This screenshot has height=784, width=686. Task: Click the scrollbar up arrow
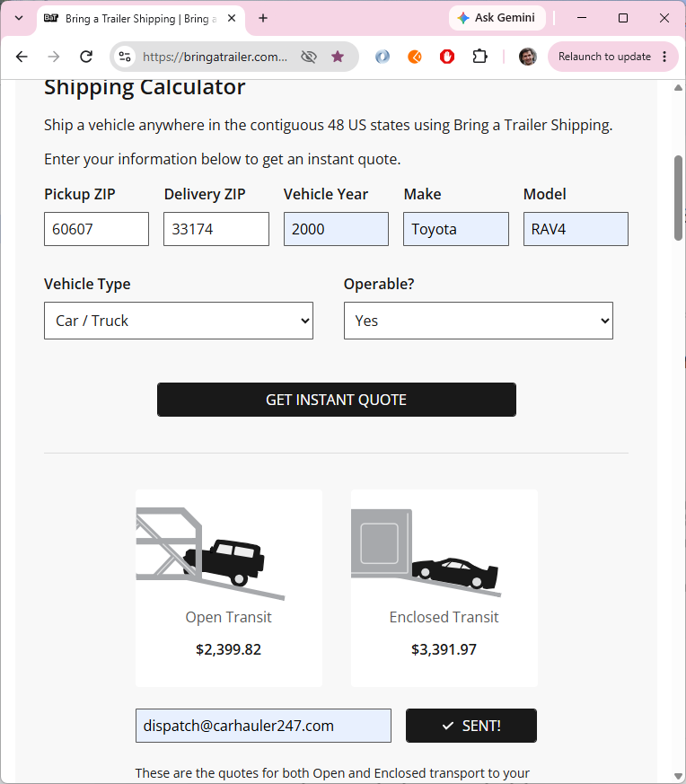point(679,87)
